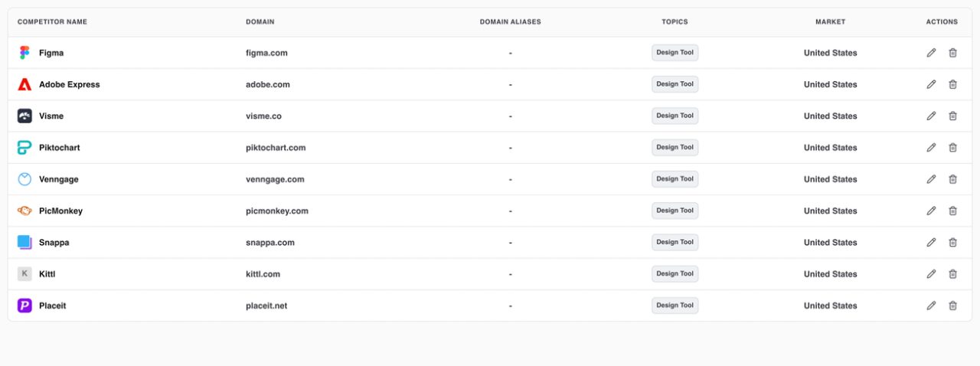Click the Design Tool tag for PicMonkey
This screenshot has width=980, height=366.
click(x=675, y=211)
